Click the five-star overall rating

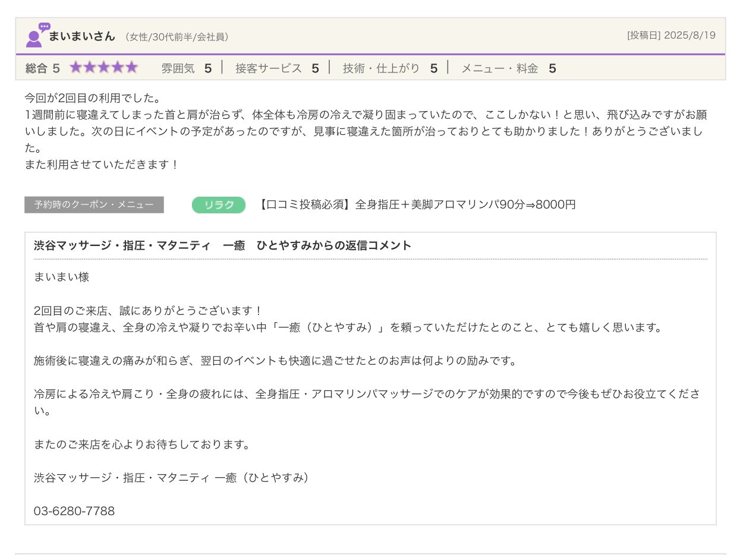click(x=103, y=68)
